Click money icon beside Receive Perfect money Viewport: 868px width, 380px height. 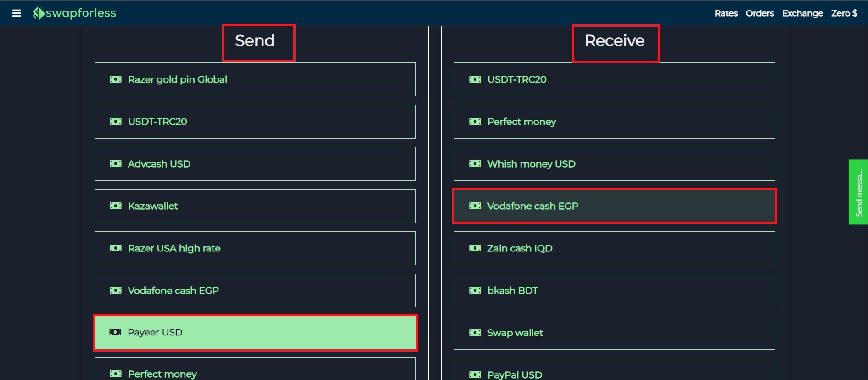click(475, 122)
